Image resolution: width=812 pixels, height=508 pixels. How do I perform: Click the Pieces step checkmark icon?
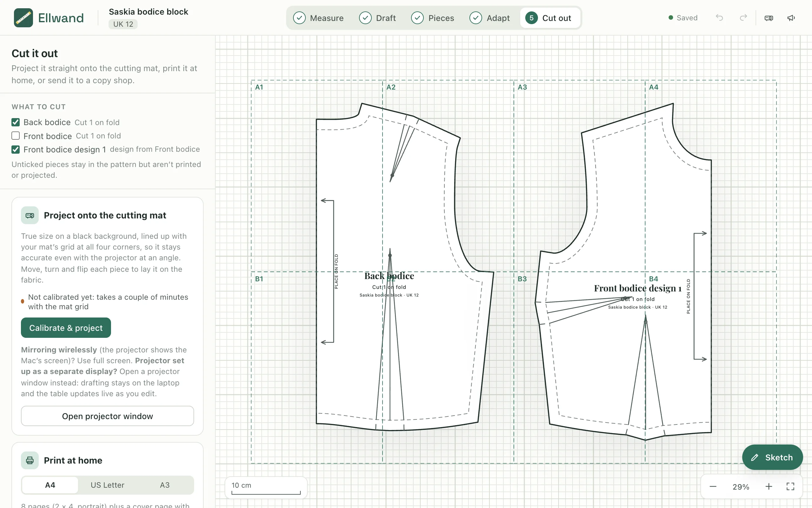pos(417,18)
